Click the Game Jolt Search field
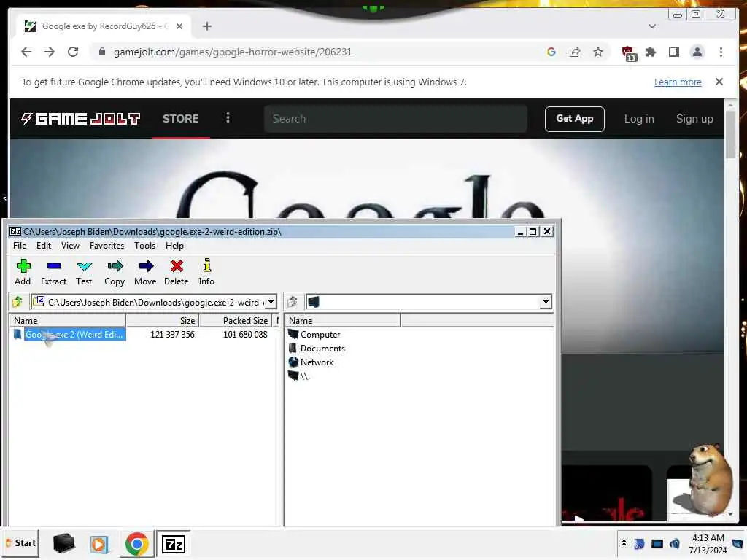Image resolution: width=747 pixels, height=560 pixels. pos(395,119)
